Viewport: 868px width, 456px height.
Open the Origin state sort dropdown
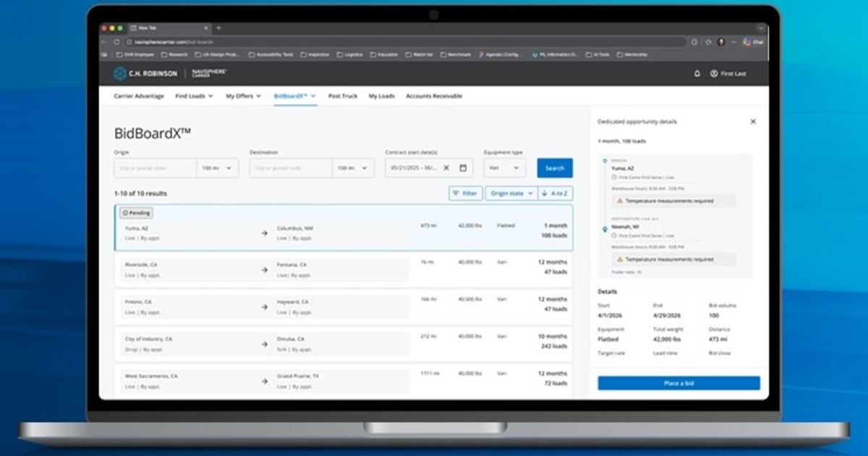[x=512, y=193]
